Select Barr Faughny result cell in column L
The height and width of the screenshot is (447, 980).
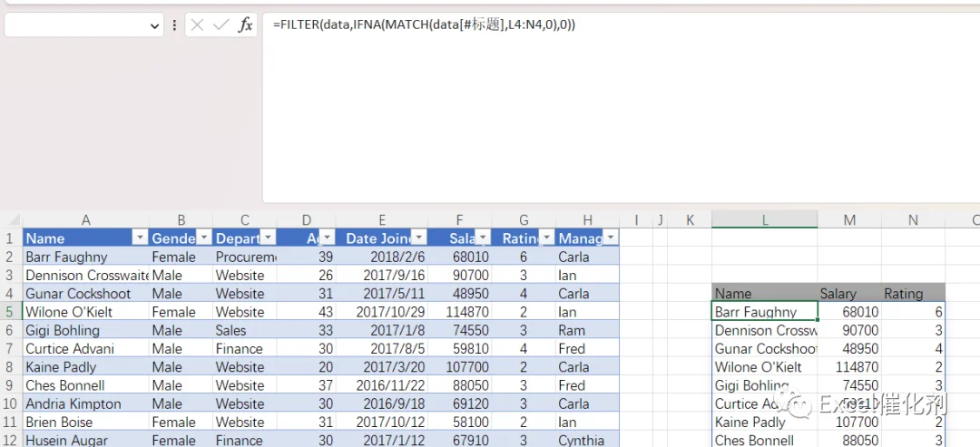coord(764,312)
